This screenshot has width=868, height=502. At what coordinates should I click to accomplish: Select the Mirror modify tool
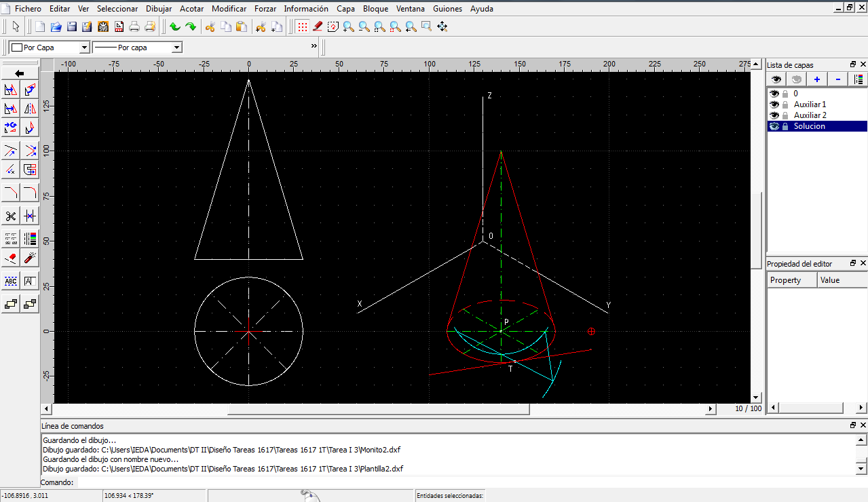pyautogui.click(x=30, y=109)
